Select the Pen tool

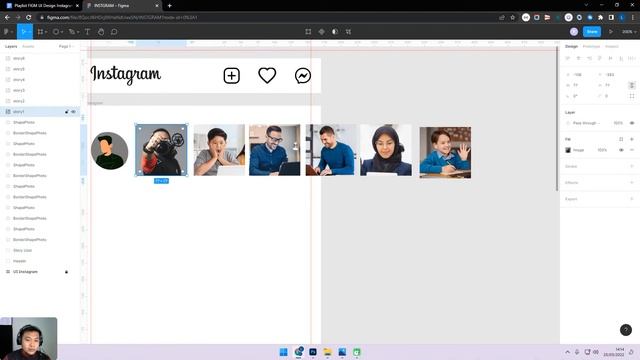(71, 31)
